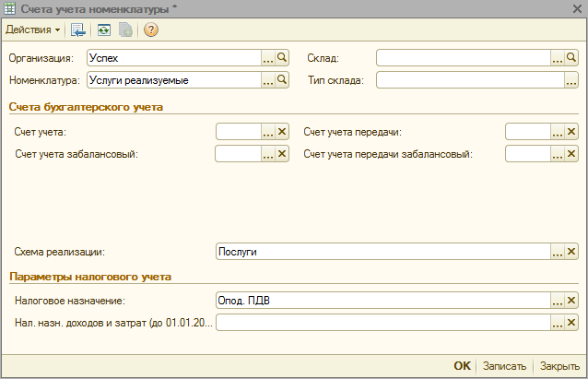Open selection list for Счет учета забалансовый
588x379 pixels.
[x=268, y=154]
